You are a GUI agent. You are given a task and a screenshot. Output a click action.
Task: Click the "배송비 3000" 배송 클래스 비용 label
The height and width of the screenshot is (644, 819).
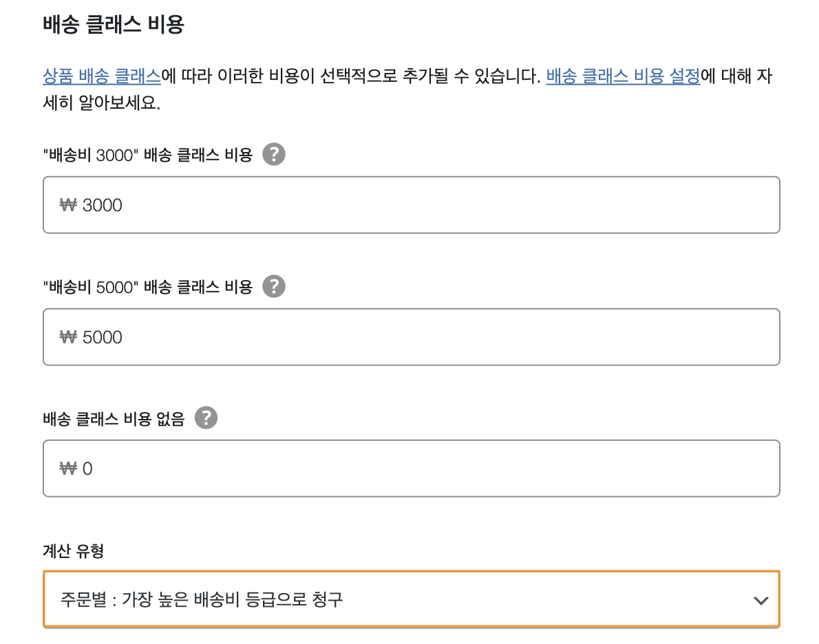pos(148,155)
